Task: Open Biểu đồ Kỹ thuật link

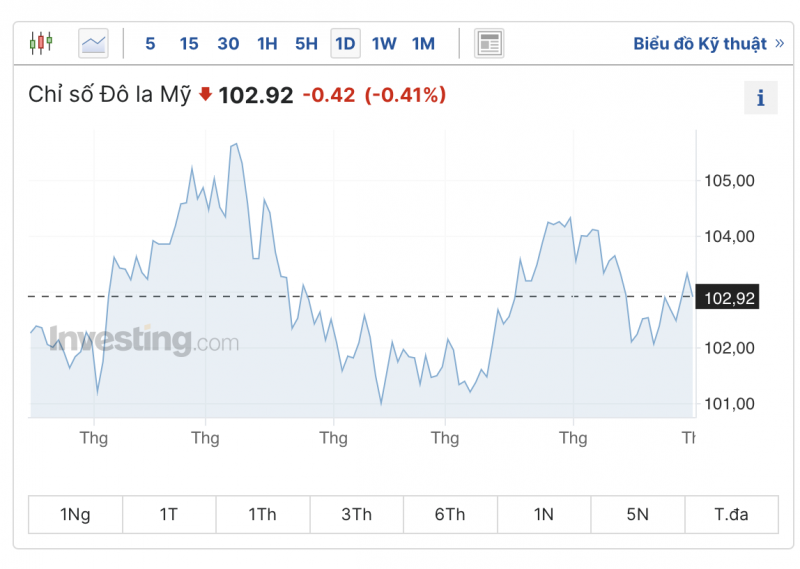Action: (x=708, y=43)
